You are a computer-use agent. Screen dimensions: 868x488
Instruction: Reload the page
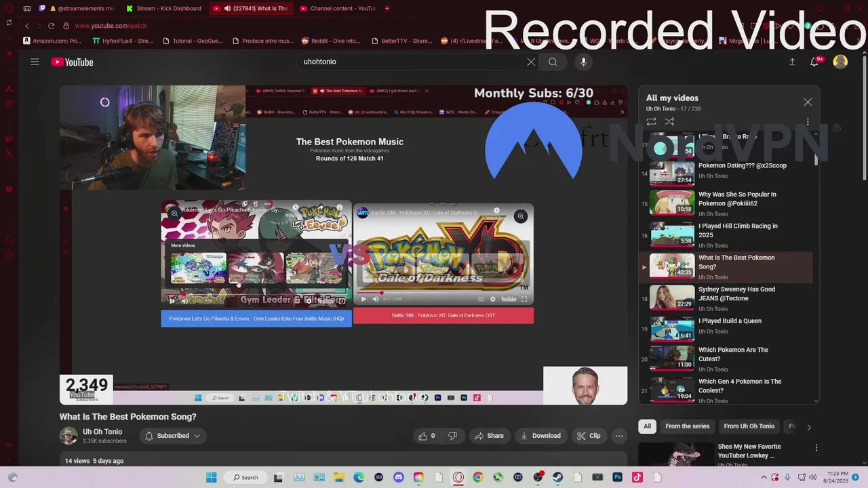tap(51, 26)
